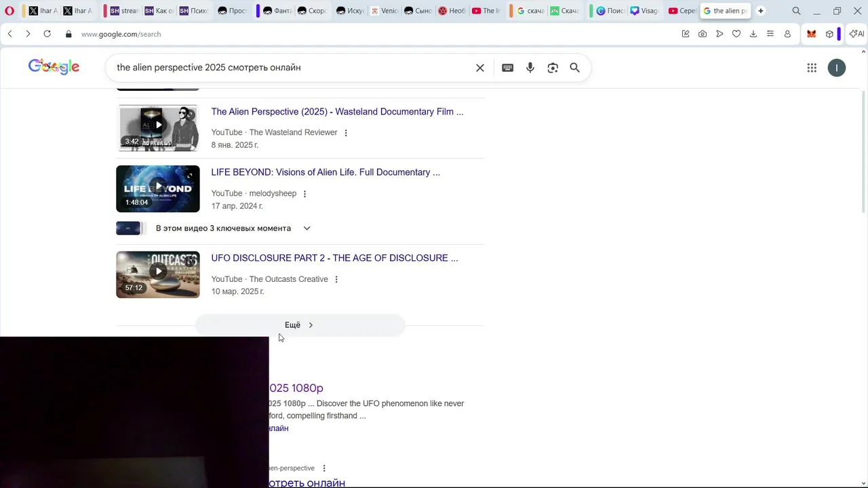
Task: Expand the 3 key moments section
Action: (307, 228)
